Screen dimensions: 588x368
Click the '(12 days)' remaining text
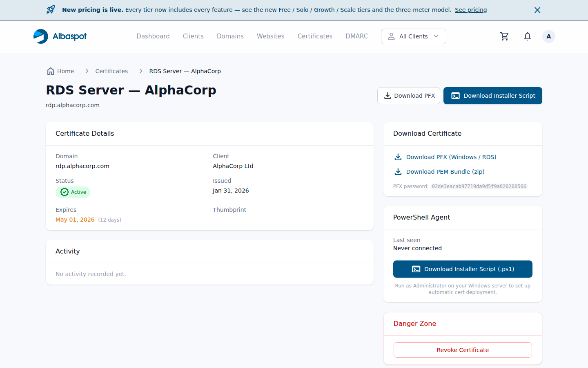[x=109, y=220]
